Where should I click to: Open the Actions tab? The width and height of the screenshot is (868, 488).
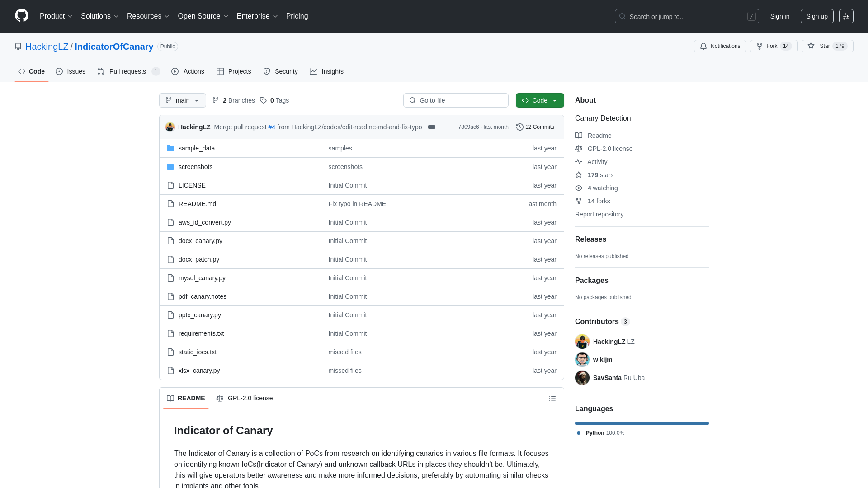pos(188,71)
